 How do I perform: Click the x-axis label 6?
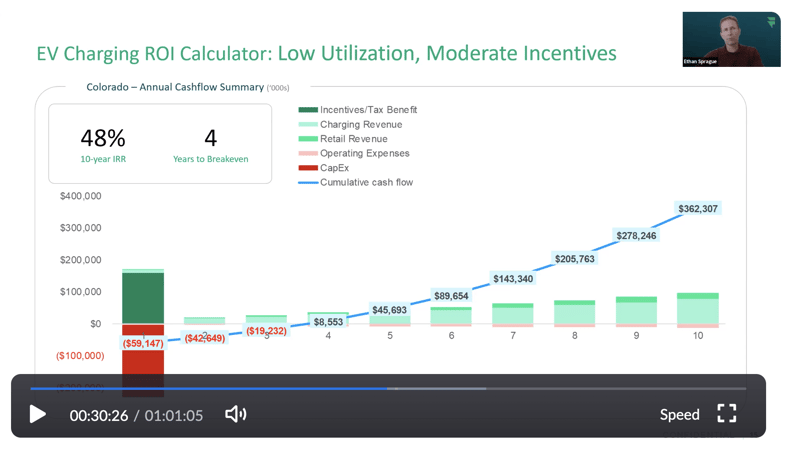tap(452, 336)
